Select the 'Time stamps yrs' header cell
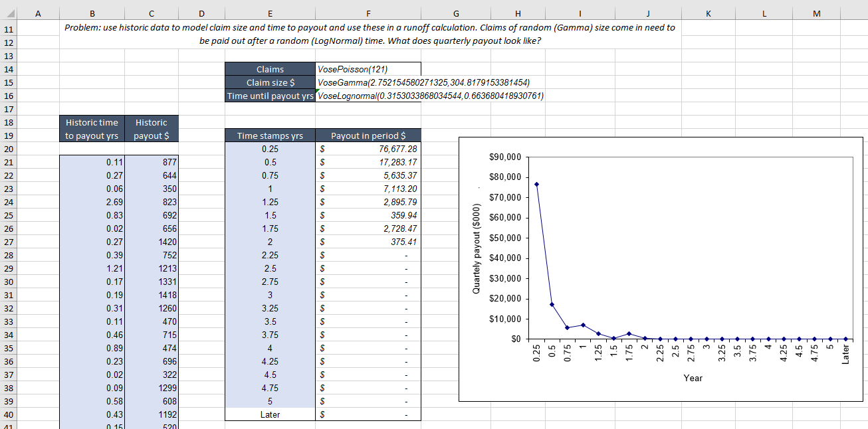This screenshot has width=868, height=429. [x=269, y=135]
